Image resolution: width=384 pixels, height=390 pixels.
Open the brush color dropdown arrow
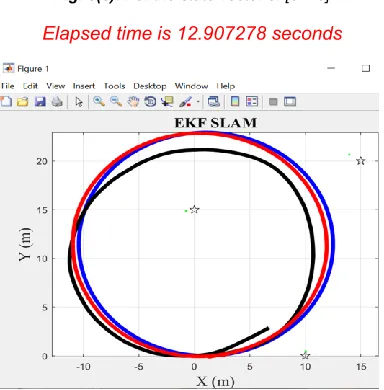(x=198, y=102)
